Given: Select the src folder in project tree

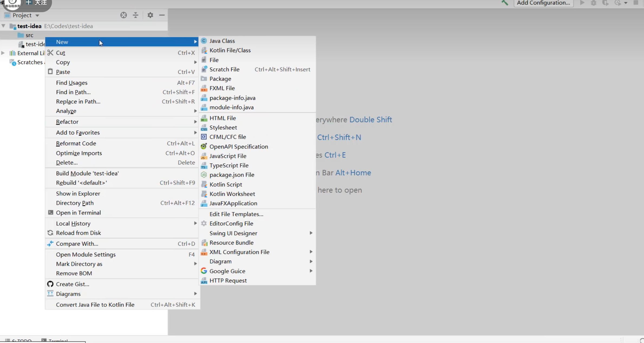Looking at the screenshot, I should (x=29, y=35).
